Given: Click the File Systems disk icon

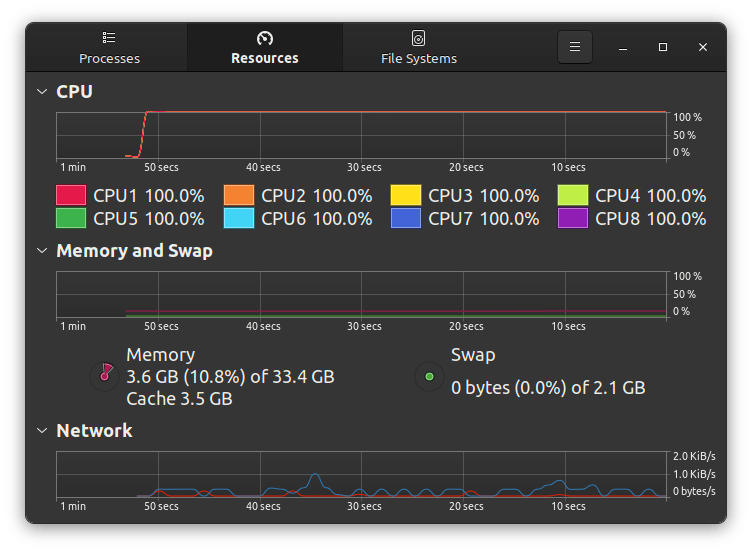Looking at the screenshot, I should [418, 38].
